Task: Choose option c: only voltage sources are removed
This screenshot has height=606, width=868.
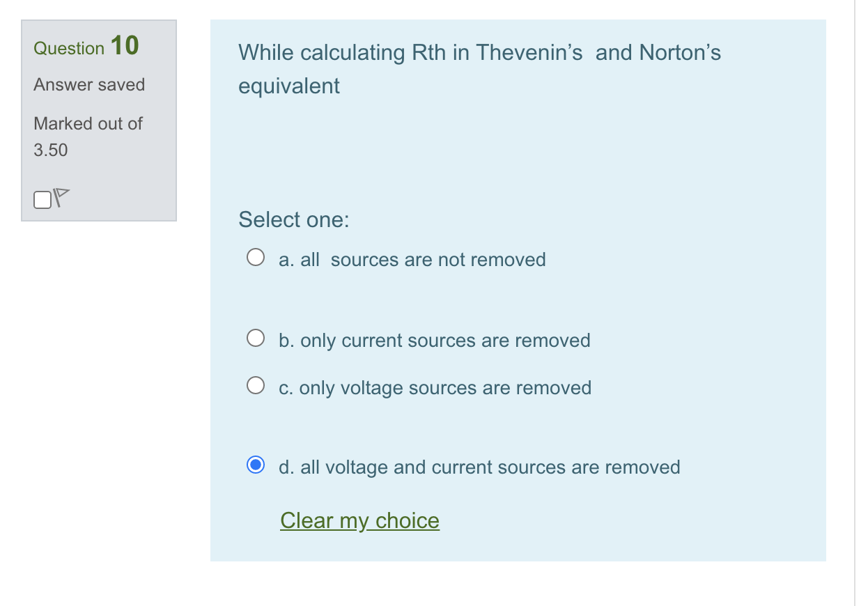Action: 256,384
